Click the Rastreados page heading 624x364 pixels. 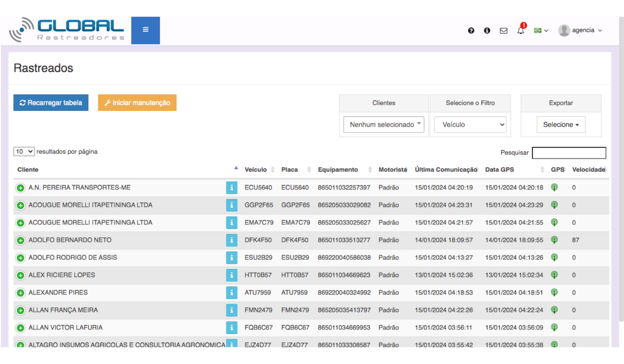coord(43,68)
